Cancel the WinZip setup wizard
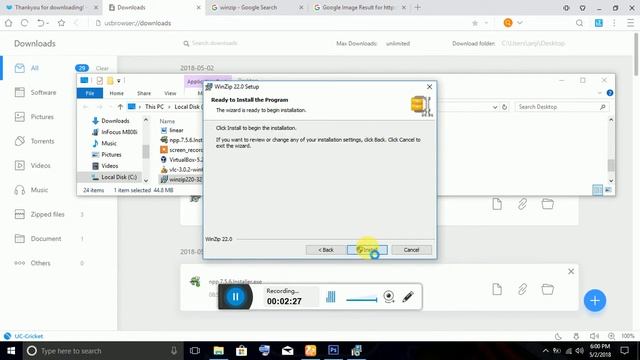The image size is (640, 360). click(x=411, y=250)
